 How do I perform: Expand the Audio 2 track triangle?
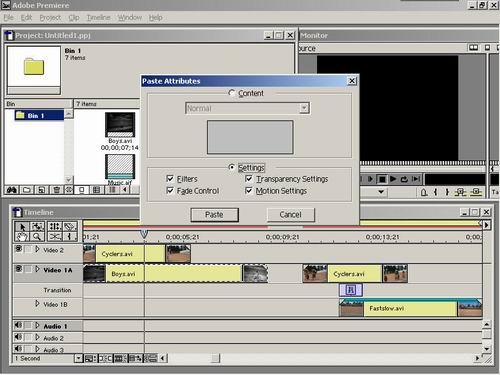pos(37,337)
